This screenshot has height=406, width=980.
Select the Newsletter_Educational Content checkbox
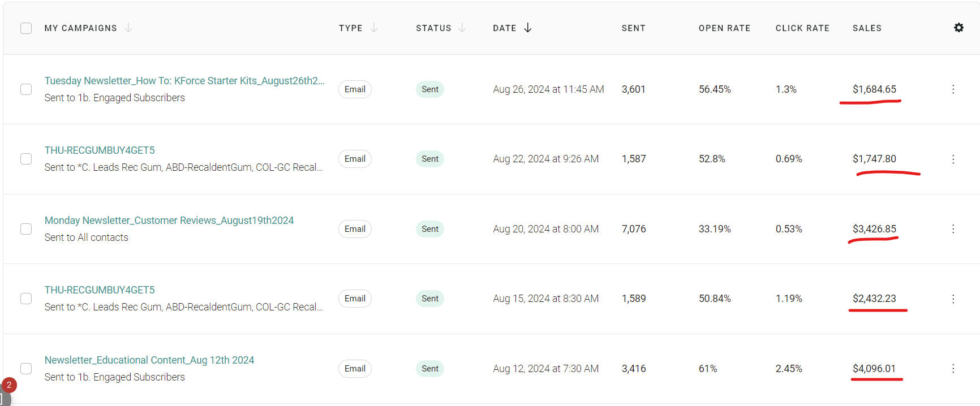[26, 369]
